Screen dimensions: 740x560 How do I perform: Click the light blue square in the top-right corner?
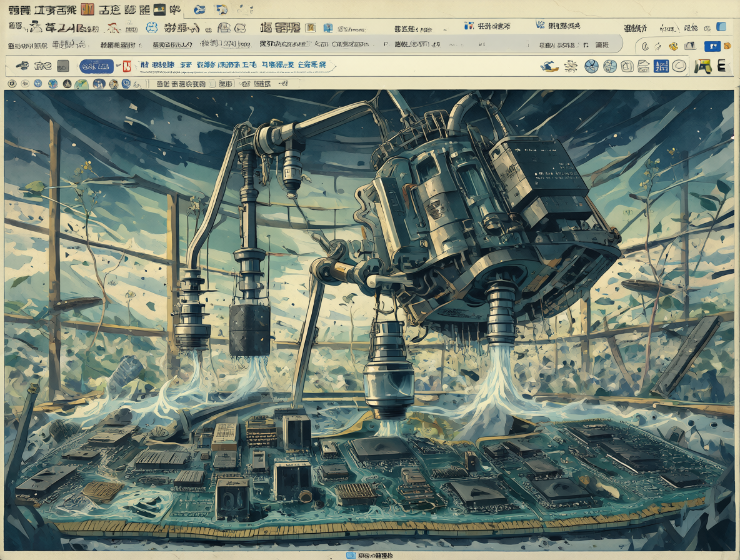pos(721,26)
